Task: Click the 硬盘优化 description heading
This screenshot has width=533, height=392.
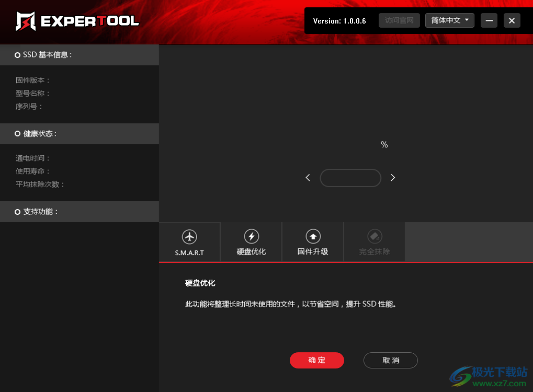Action: pos(200,283)
